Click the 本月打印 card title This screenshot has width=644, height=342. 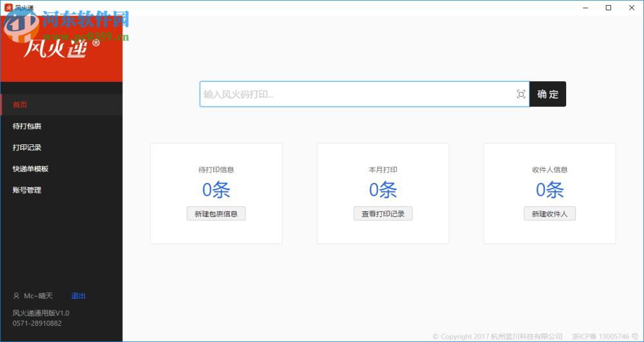383,169
